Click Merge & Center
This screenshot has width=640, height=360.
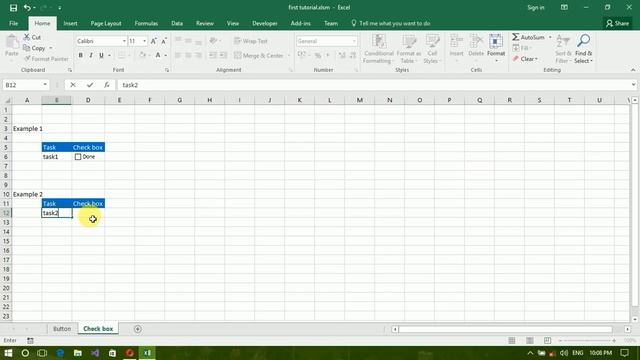[258, 55]
